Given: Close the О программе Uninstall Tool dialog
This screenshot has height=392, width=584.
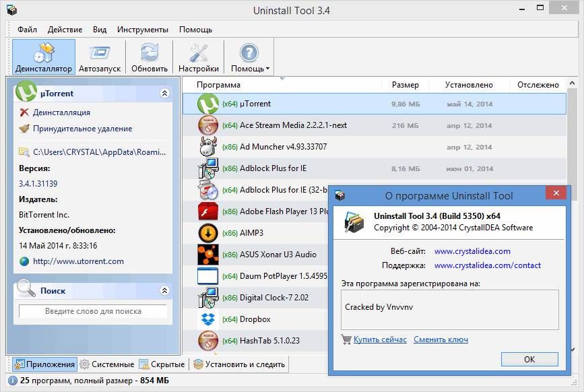Looking at the screenshot, I should [x=556, y=193].
